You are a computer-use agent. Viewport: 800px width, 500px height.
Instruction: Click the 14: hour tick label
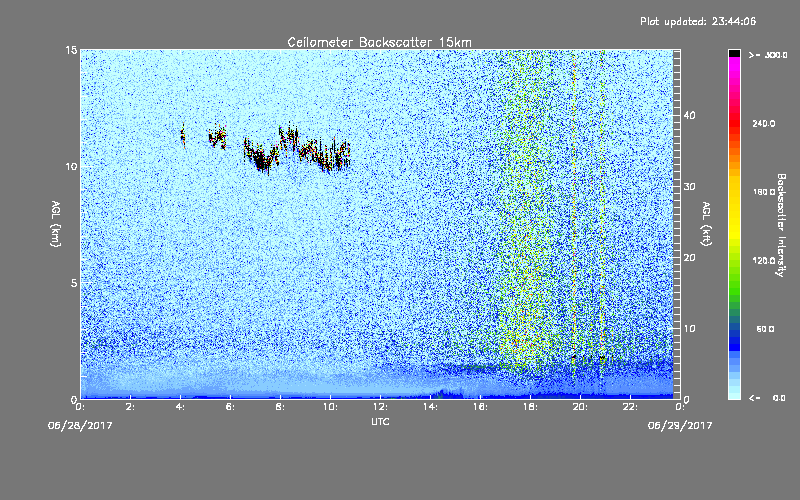pos(430,407)
